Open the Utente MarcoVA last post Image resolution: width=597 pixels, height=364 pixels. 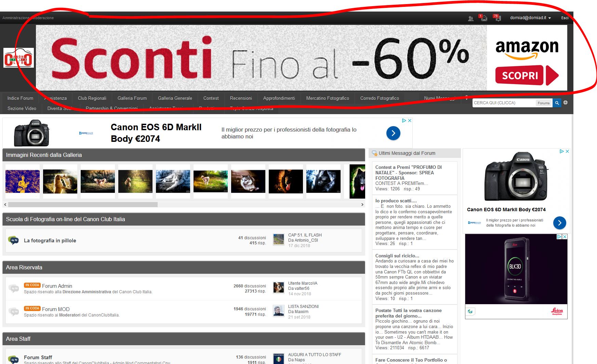pos(303,283)
